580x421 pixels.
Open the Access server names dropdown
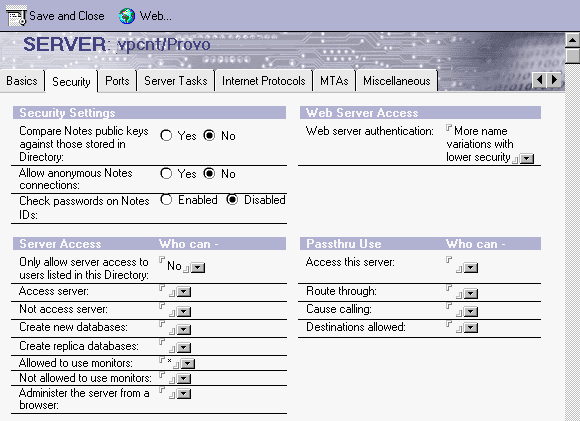184,292
